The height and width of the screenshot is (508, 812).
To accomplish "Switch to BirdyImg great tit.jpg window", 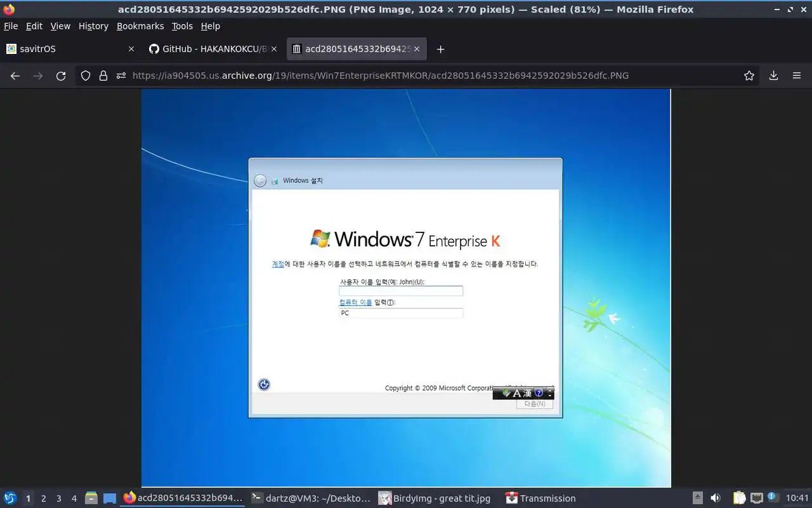I will coord(436,498).
